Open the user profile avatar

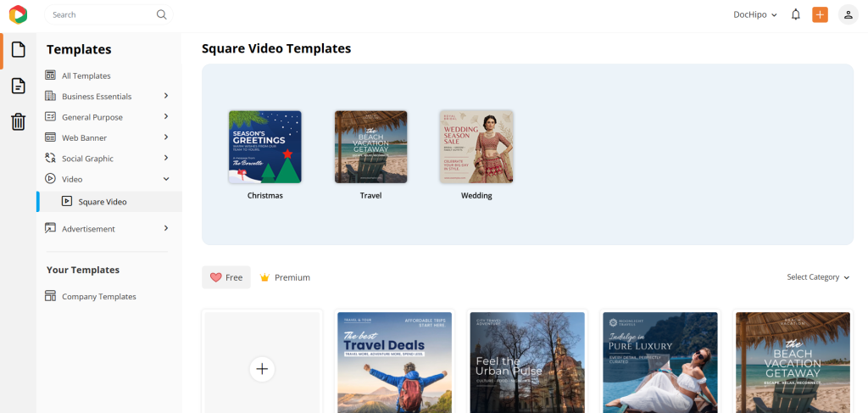(848, 14)
